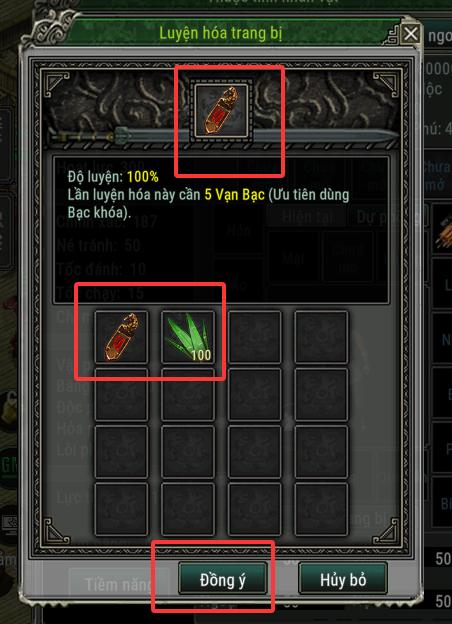
Task: Click the last empty slot in the second grid row
Action: (321, 394)
